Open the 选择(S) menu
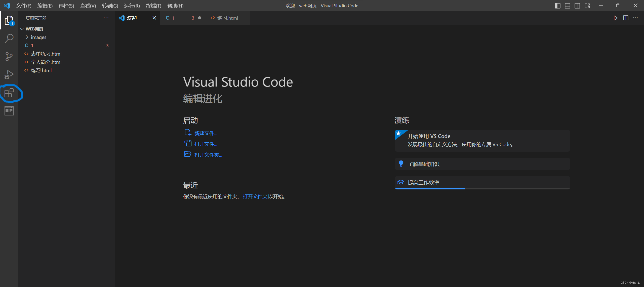Screen dimensions: 644x287 coord(66,6)
